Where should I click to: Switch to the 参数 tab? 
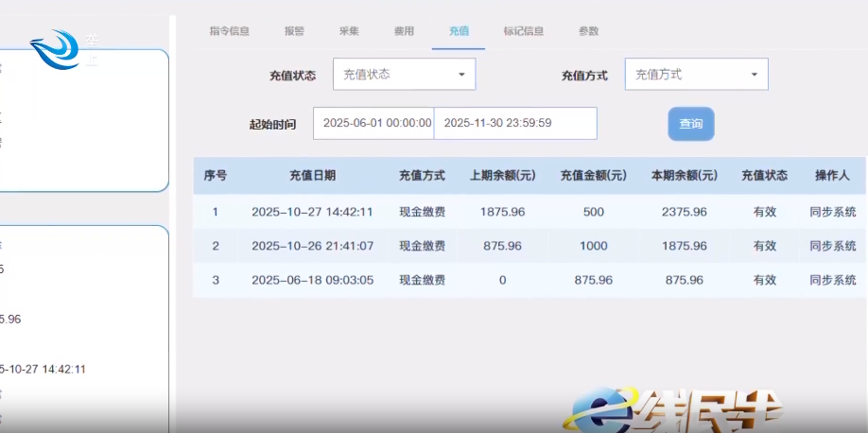pyautogui.click(x=588, y=31)
